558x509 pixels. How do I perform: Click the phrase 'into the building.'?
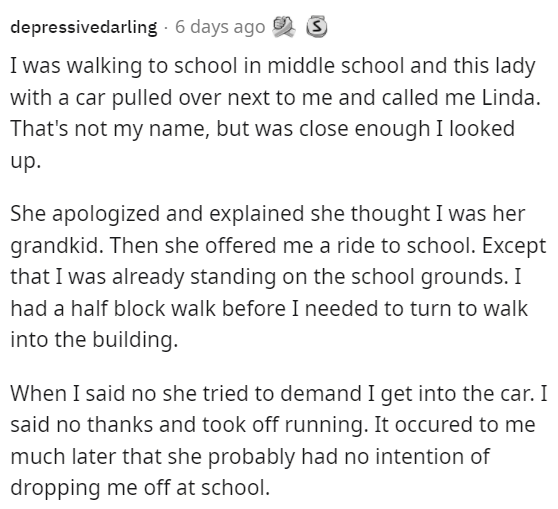tap(94, 339)
